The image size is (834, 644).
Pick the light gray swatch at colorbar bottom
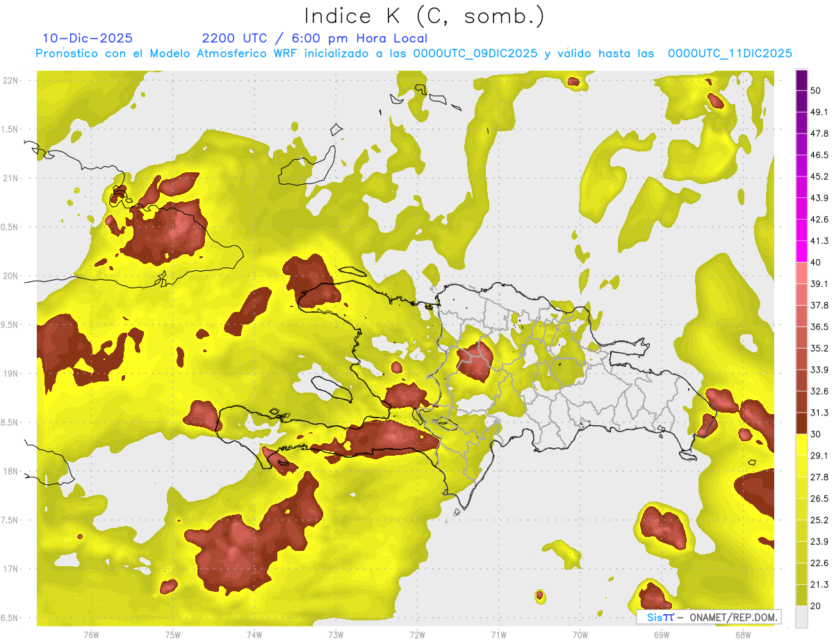pyautogui.click(x=801, y=617)
